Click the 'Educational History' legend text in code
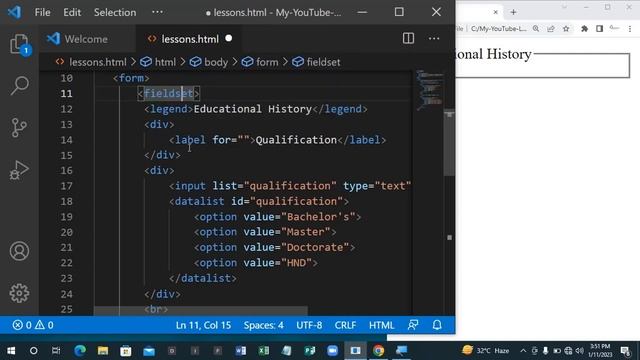This screenshot has width=640, height=360. click(253, 109)
